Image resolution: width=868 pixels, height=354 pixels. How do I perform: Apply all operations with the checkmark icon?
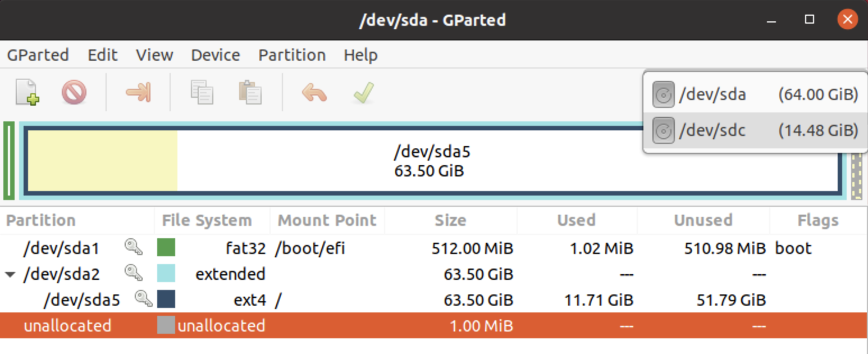tap(363, 93)
